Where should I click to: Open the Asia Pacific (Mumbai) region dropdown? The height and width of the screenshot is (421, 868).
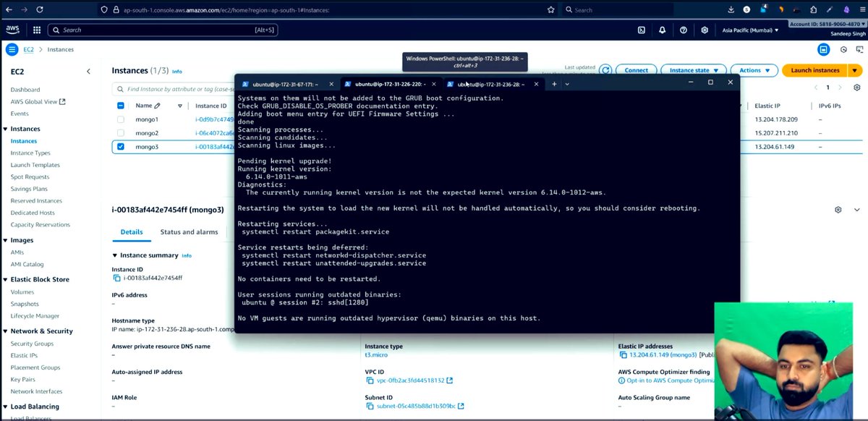coord(750,30)
